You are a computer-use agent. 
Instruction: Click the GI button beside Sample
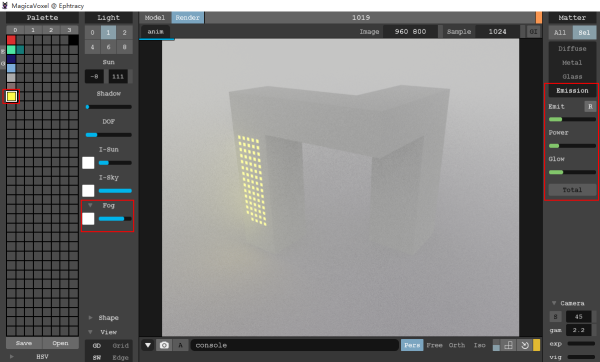click(533, 31)
